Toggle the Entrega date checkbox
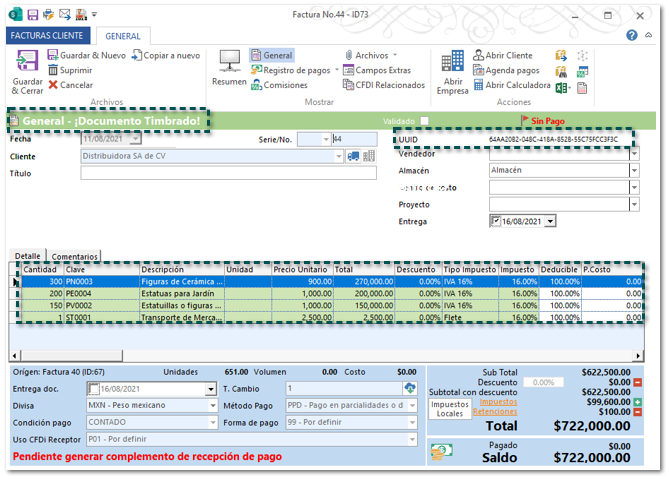This screenshot has width=669, height=479. [x=495, y=221]
